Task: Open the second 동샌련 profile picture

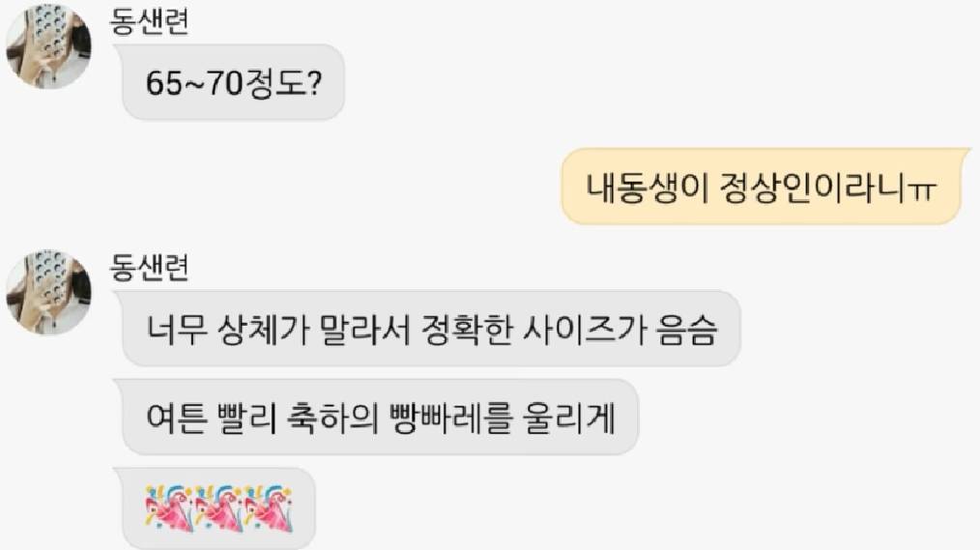Action: pos(48,293)
